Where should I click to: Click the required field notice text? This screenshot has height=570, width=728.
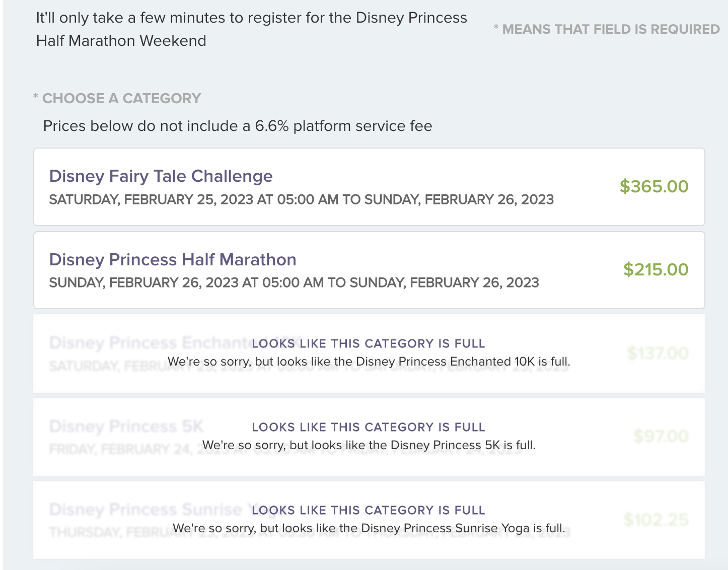tap(607, 29)
